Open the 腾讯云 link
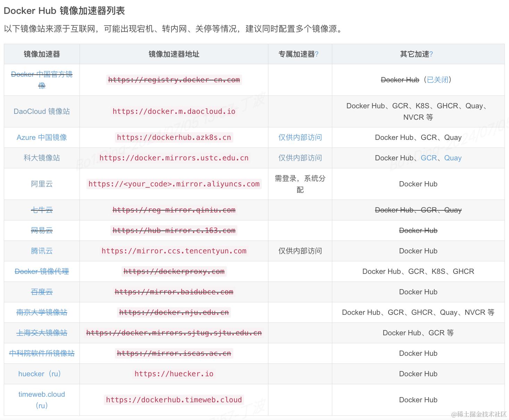 pos(42,251)
